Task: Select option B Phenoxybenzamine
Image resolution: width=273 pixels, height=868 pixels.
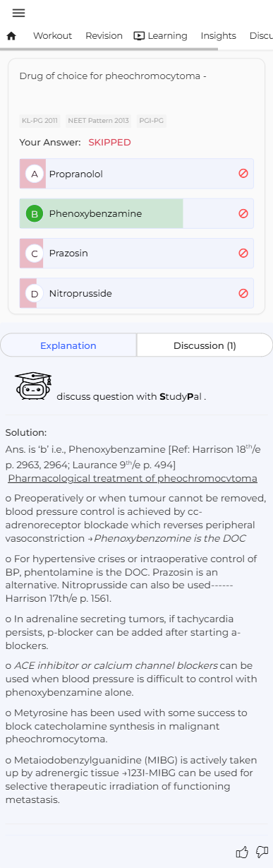Action: [x=136, y=213]
